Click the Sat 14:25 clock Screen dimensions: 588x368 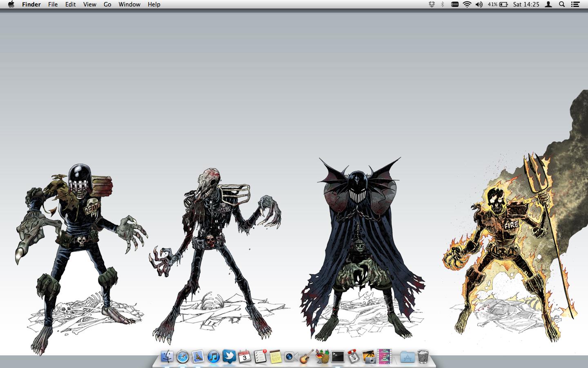click(526, 4)
